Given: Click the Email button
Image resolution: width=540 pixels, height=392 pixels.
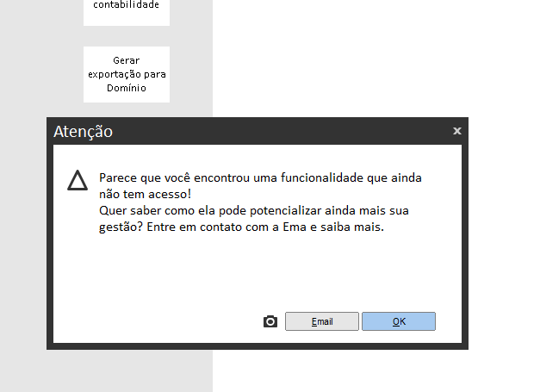Looking at the screenshot, I should pos(322,321).
